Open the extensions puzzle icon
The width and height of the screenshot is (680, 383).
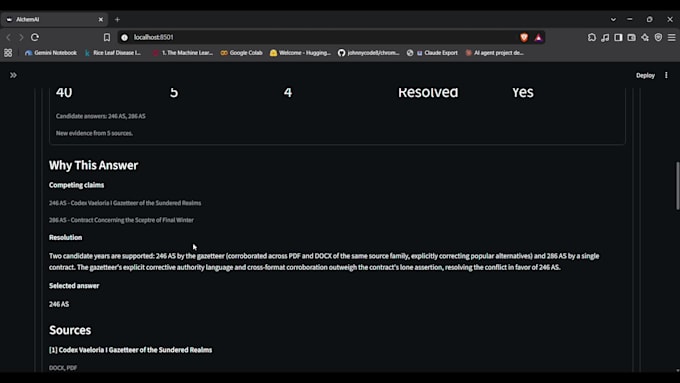tap(592, 37)
